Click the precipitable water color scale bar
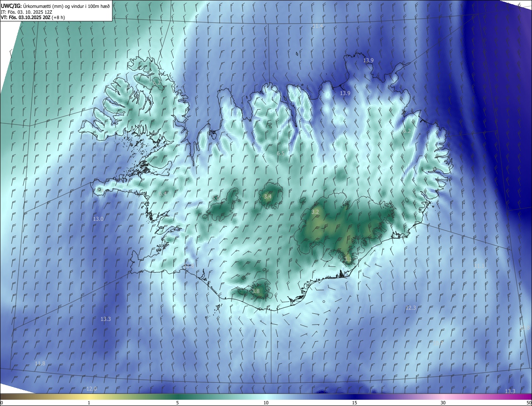Image resolution: width=532 pixels, height=406 pixels. tap(266, 397)
